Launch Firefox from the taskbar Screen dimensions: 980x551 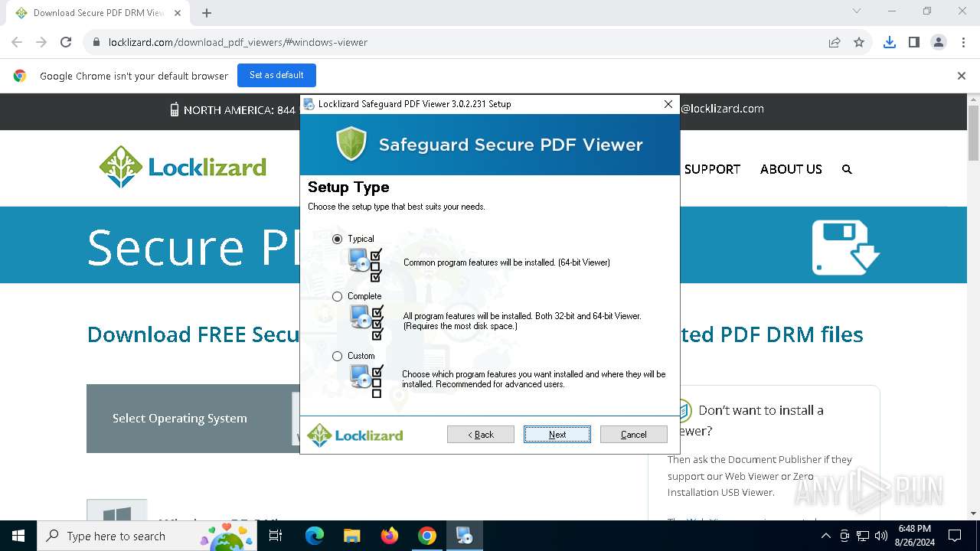(390, 536)
